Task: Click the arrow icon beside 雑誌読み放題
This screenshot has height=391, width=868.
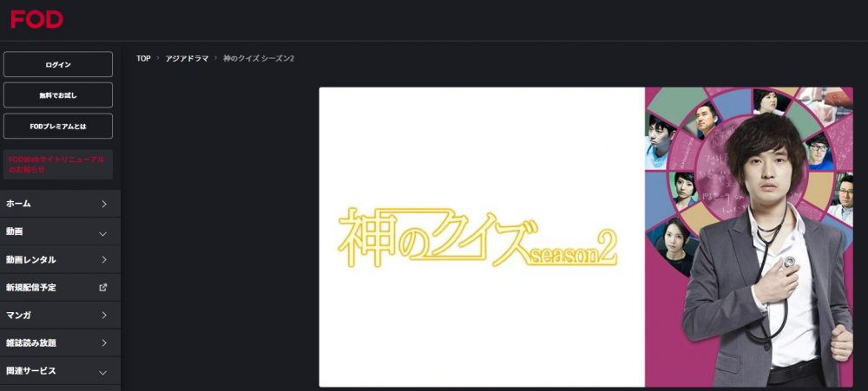Action: [103, 343]
